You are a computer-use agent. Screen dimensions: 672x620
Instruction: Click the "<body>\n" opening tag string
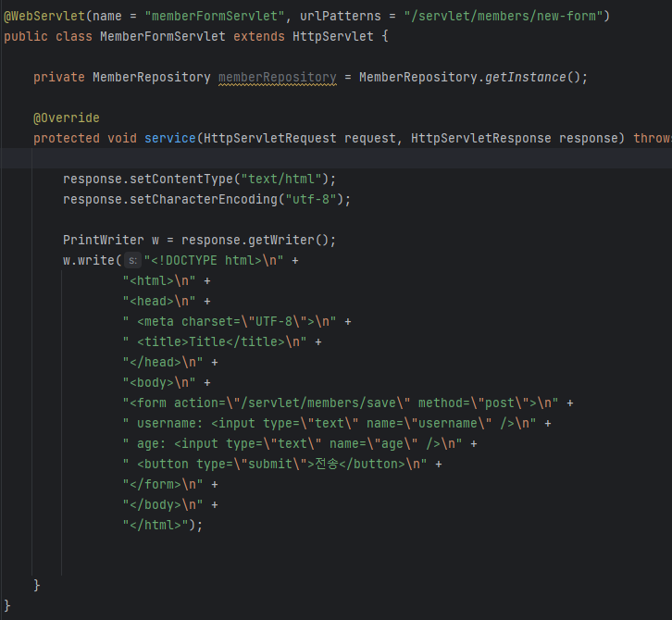(159, 382)
